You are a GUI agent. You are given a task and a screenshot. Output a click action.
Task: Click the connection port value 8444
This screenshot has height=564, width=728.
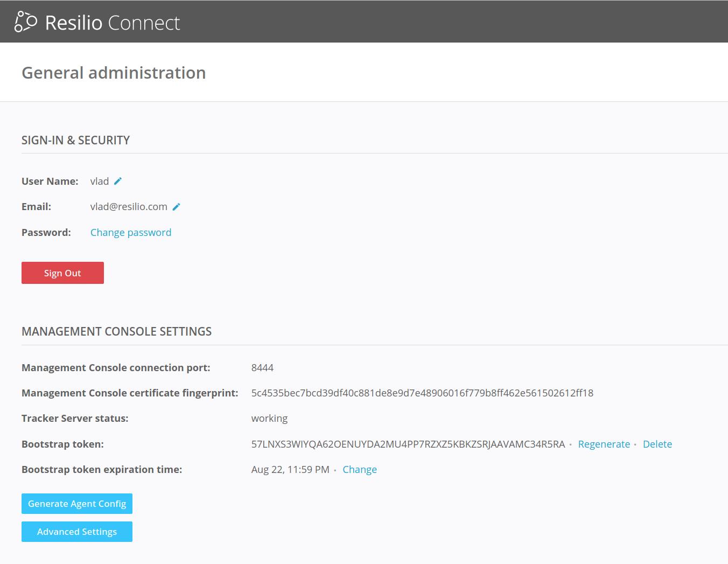point(262,367)
